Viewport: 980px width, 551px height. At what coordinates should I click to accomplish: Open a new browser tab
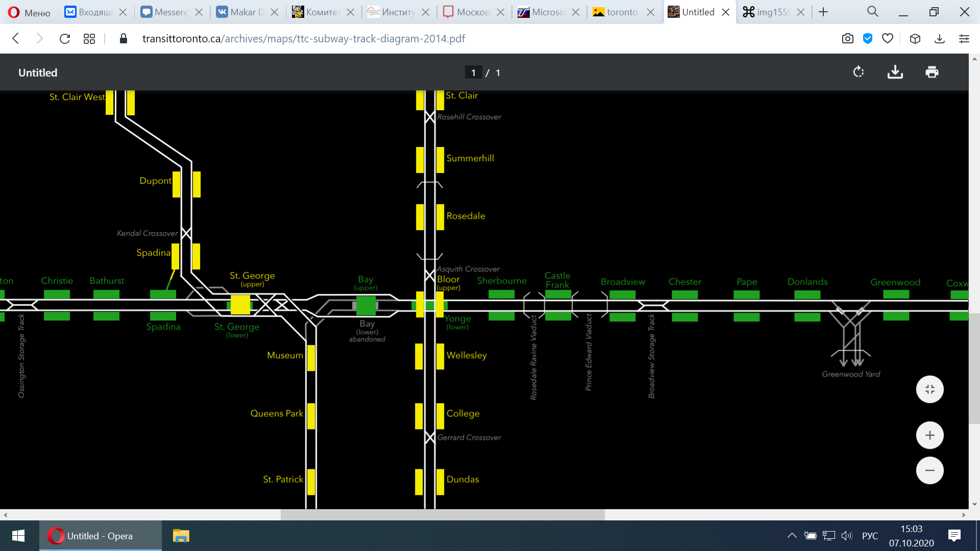823,12
